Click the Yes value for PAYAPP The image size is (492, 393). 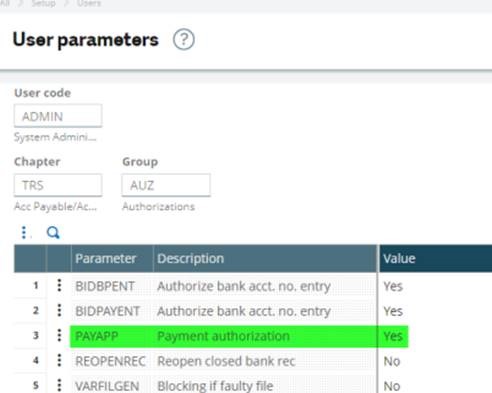coord(393,336)
